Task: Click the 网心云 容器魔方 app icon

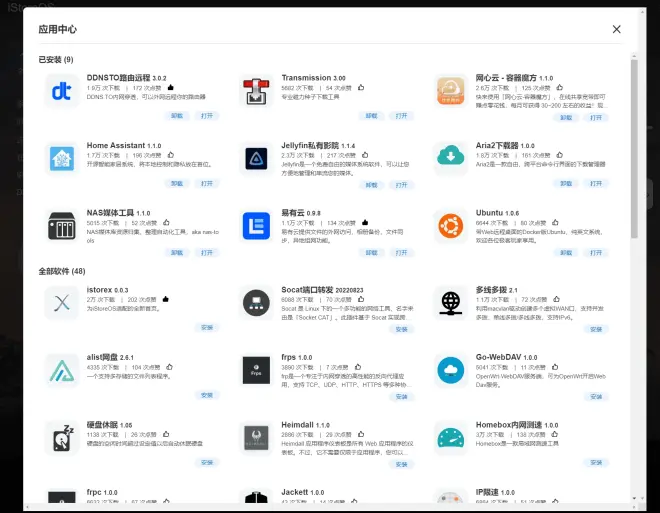Action: 450,91
